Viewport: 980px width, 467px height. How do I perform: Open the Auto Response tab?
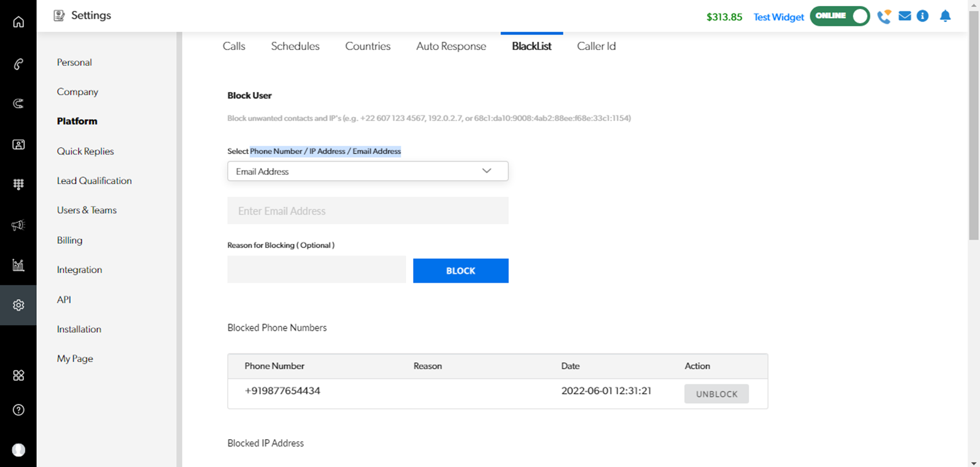(451, 46)
